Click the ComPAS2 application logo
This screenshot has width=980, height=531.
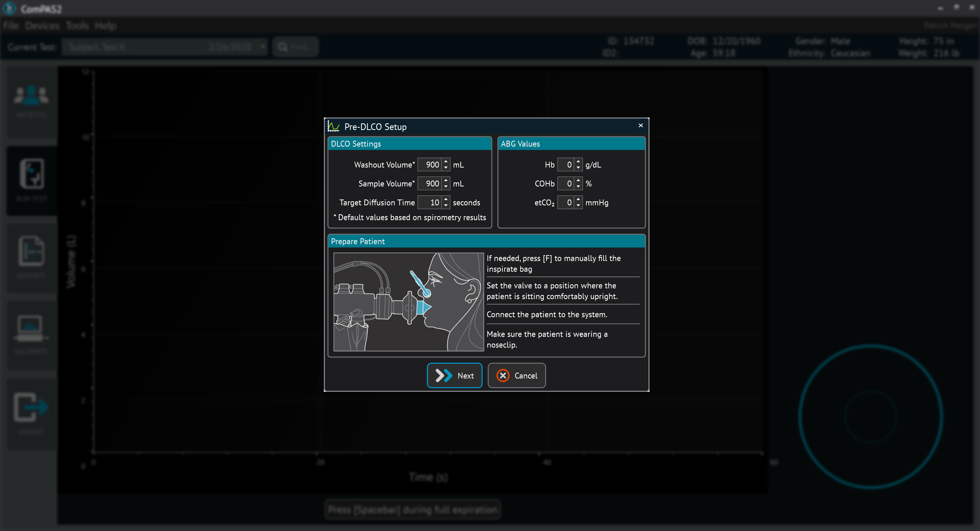9,8
